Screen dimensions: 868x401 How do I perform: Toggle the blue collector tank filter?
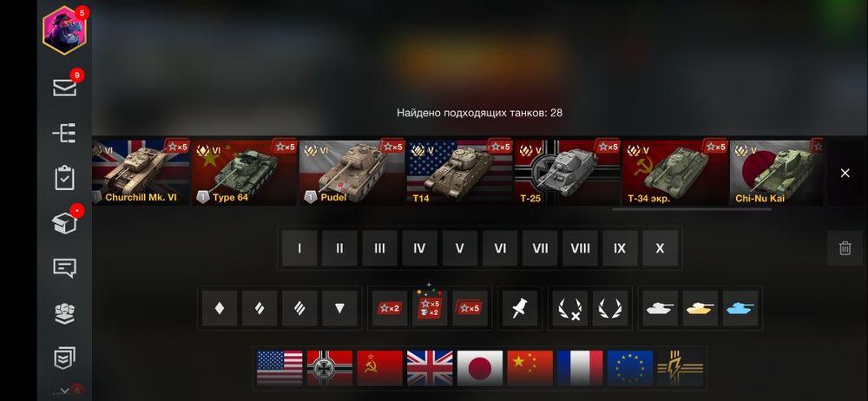[x=740, y=308]
